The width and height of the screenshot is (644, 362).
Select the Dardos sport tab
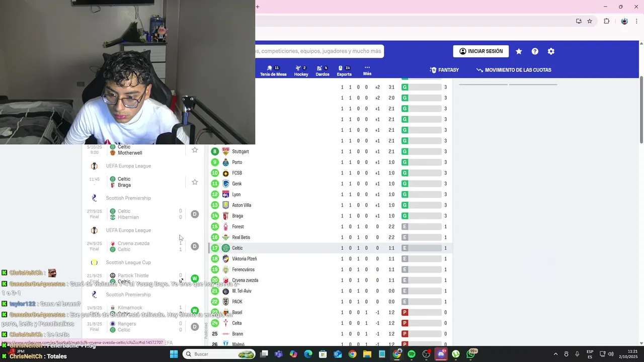click(323, 71)
